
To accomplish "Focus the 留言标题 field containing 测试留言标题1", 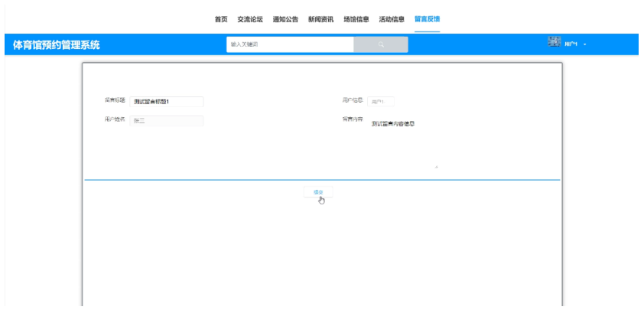I will [166, 102].
